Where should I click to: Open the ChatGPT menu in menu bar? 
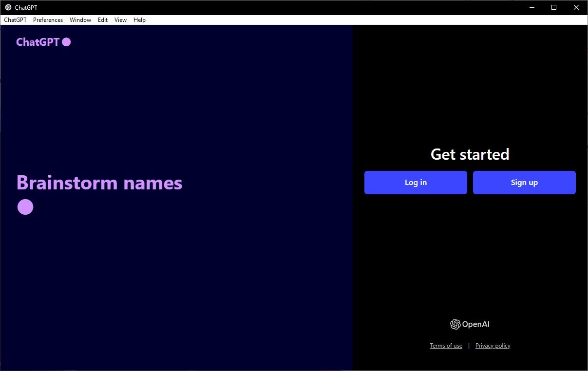pyautogui.click(x=15, y=20)
